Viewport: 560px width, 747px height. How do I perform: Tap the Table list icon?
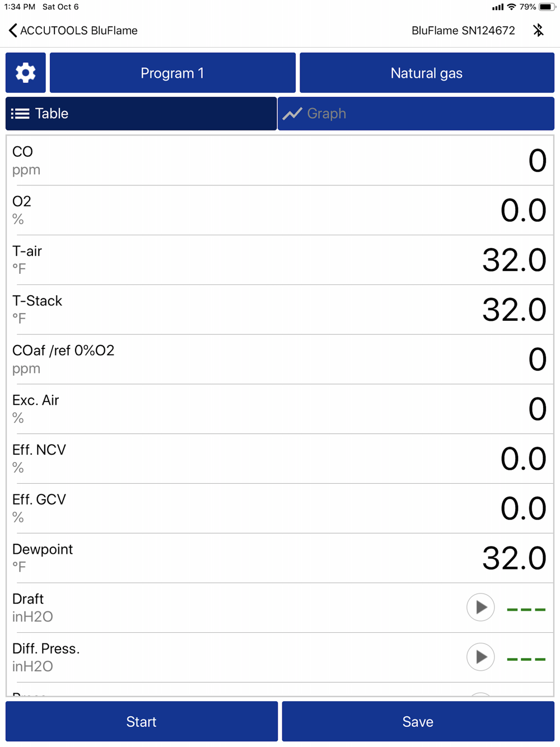click(x=20, y=114)
